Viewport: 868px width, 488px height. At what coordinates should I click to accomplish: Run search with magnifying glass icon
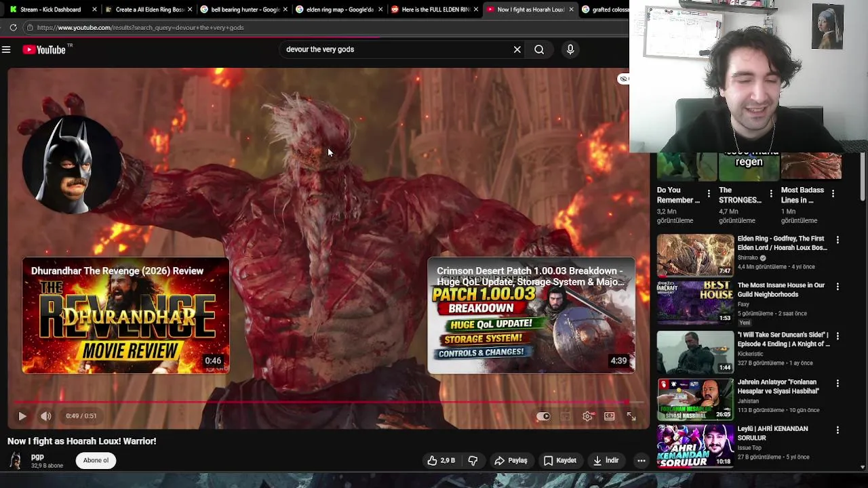coord(539,49)
